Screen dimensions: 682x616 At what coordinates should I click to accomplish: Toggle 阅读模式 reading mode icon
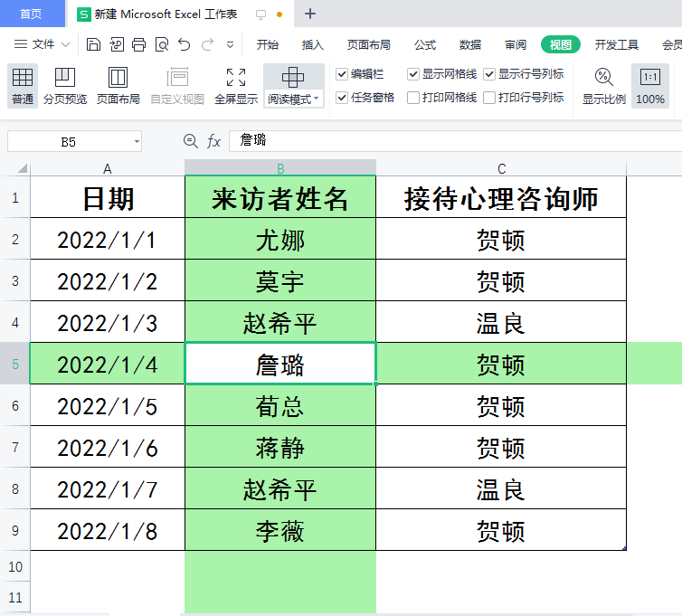tap(293, 78)
